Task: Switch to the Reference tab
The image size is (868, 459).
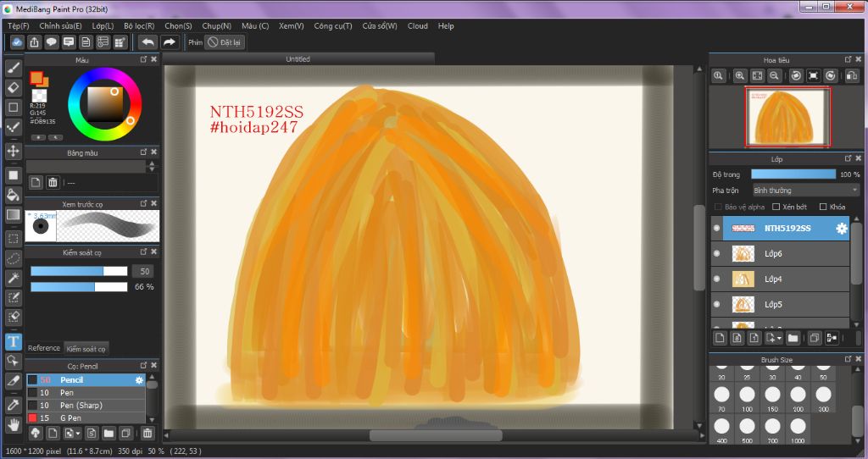Action: coord(44,348)
